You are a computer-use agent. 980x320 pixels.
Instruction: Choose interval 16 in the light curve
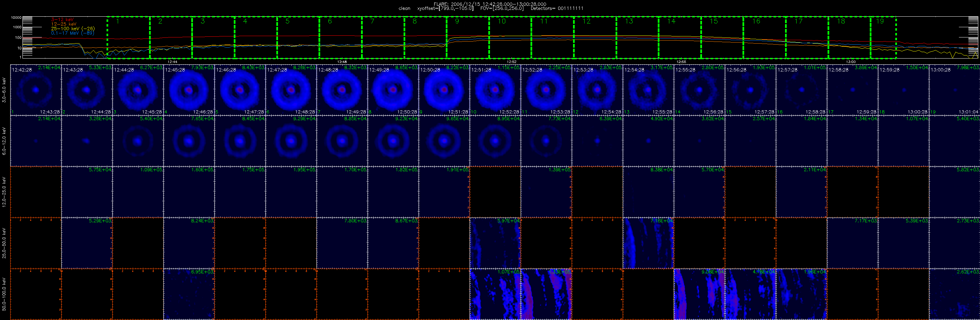tap(765, 38)
